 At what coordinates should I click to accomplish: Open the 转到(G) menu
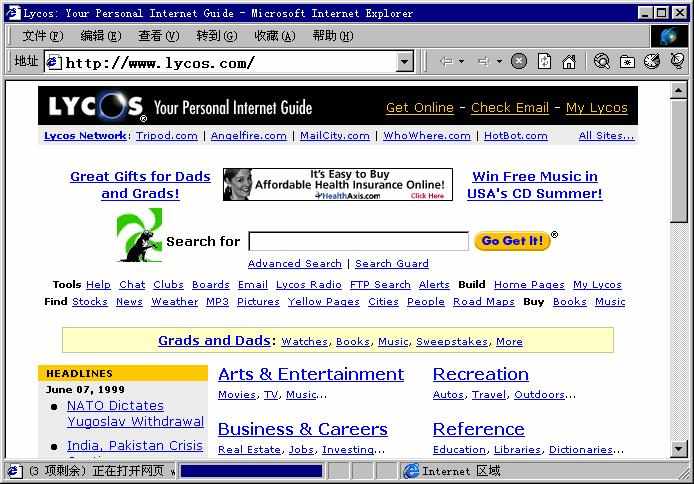[x=217, y=36]
